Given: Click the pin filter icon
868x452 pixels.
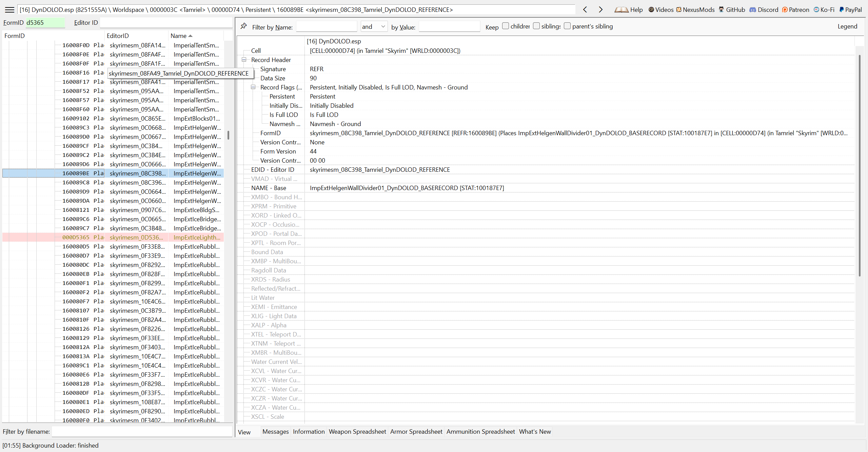Looking at the screenshot, I should [243, 26].
